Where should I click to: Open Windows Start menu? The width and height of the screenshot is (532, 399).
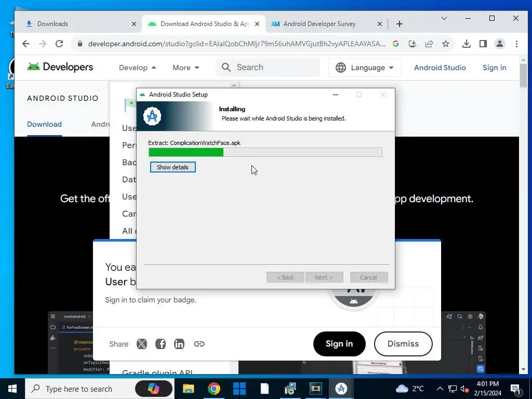pyautogui.click(x=12, y=389)
